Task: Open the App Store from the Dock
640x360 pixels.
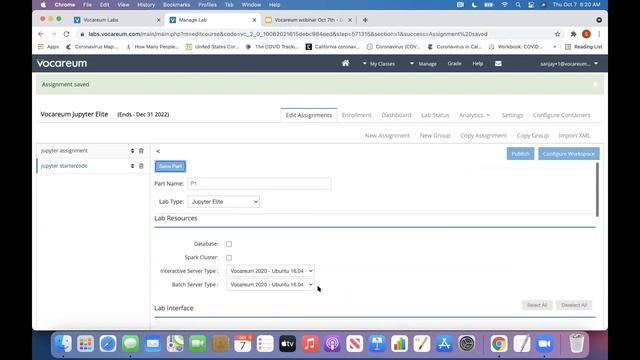Action: (x=444, y=344)
